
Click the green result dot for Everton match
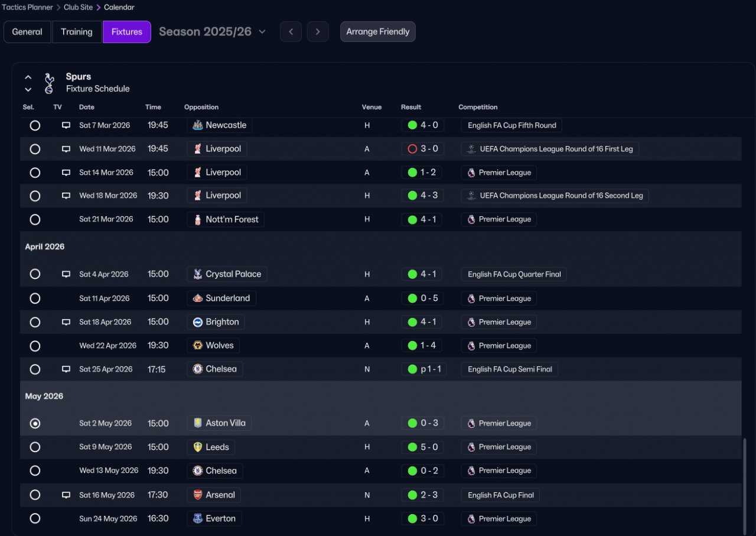tap(412, 519)
